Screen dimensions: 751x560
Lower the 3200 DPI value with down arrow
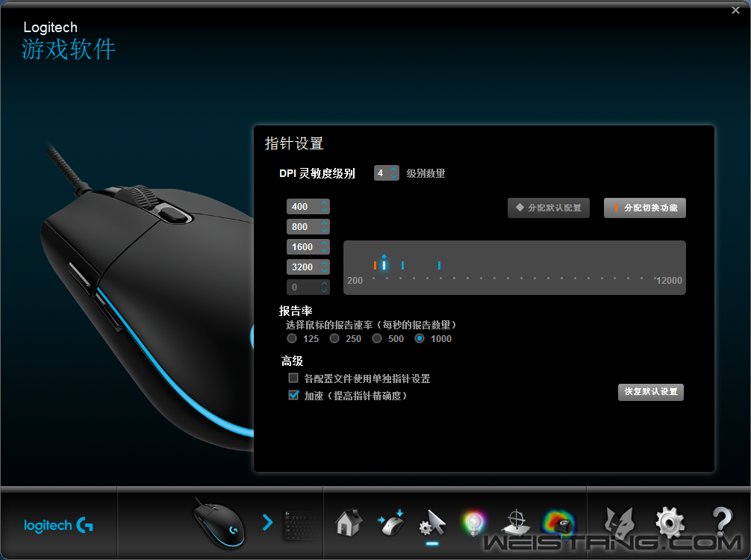325,270
